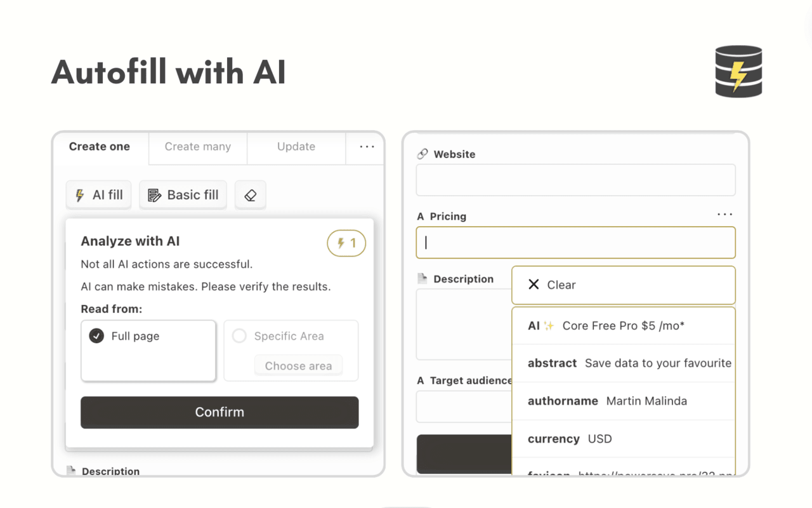Click the Website input field
Image resolution: width=812 pixels, height=508 pixels.
point(575,180)
